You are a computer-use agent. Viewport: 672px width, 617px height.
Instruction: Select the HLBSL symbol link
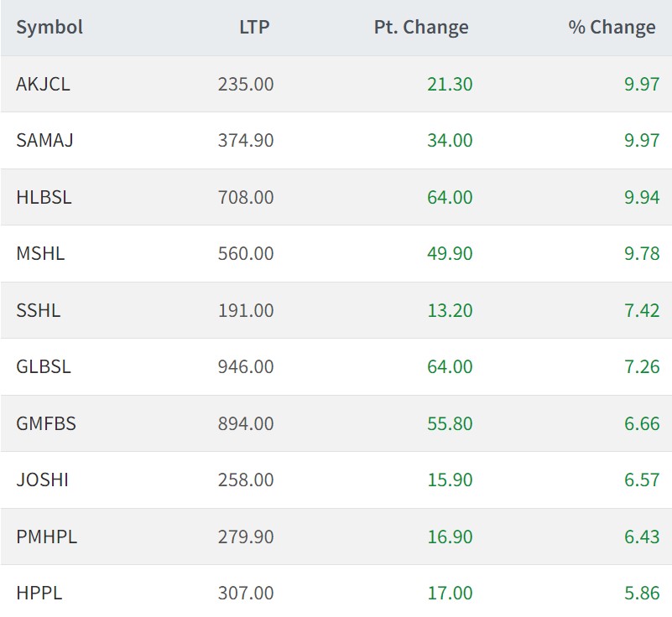pyautogui.click(x=44, y=197)
